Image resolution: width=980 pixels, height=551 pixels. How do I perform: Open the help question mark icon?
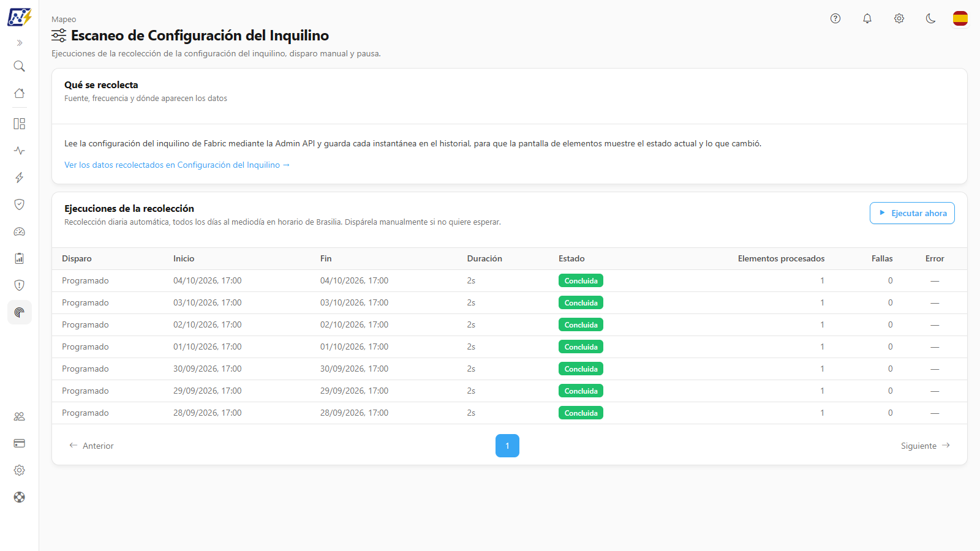(x=835, y=18)
